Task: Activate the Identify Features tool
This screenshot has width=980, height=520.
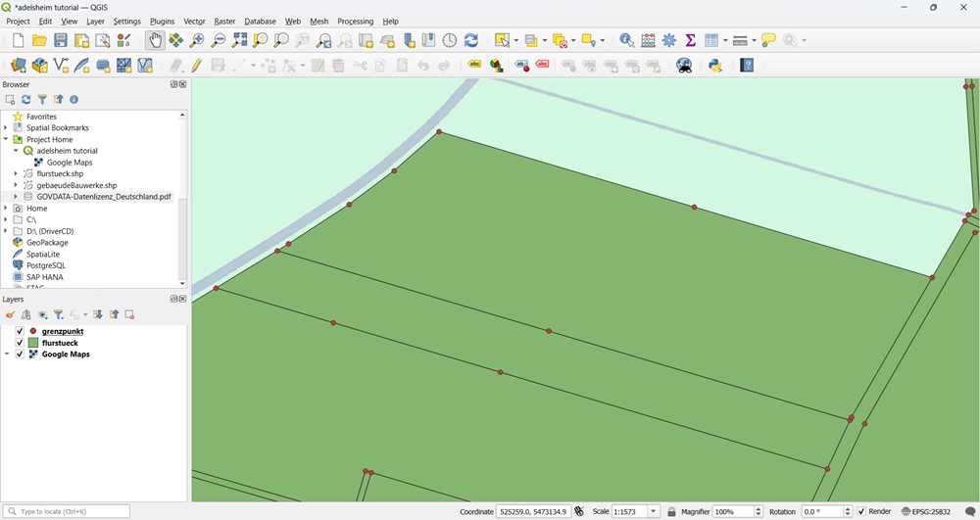Action: pos(627,41)
